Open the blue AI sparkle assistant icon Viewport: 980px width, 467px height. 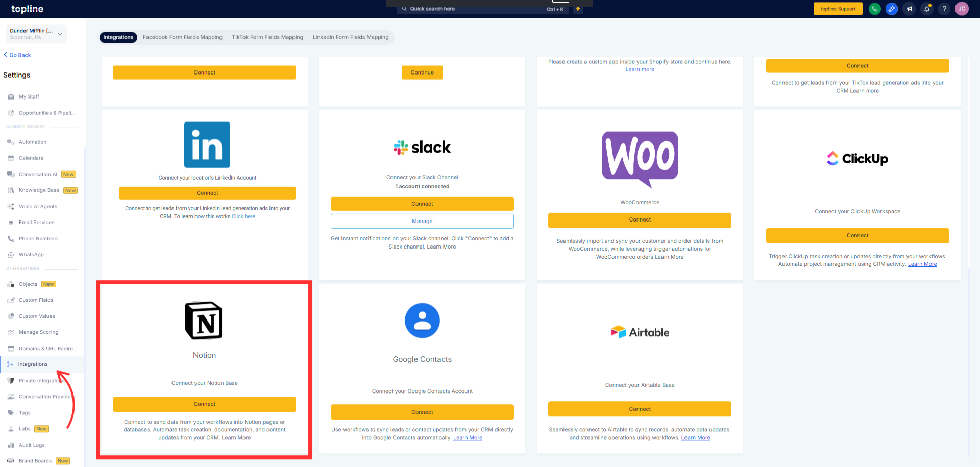point(892,9)
